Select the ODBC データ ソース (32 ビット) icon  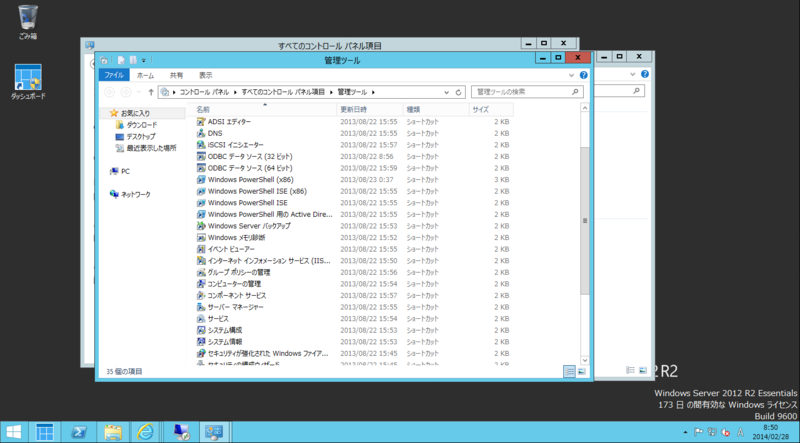coord(201,156)
